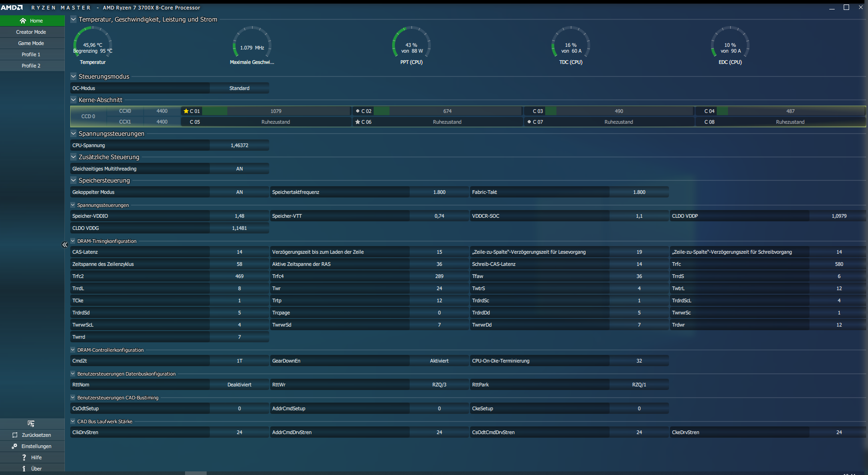Screen dimensions: 868x475
Task: Click the dot marker on core C 02
Action: (357, 111)
